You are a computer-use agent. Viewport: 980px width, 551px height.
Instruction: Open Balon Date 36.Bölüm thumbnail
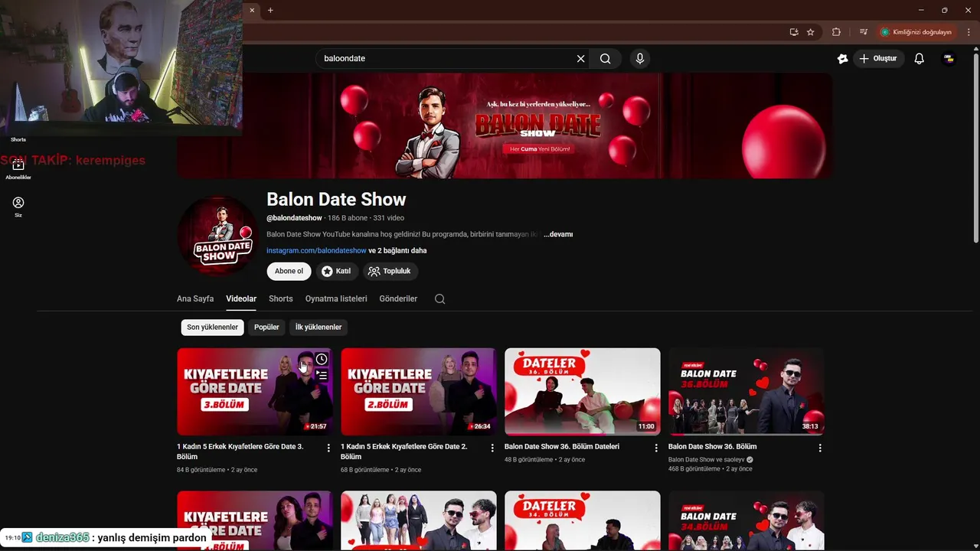click(746, 392)
